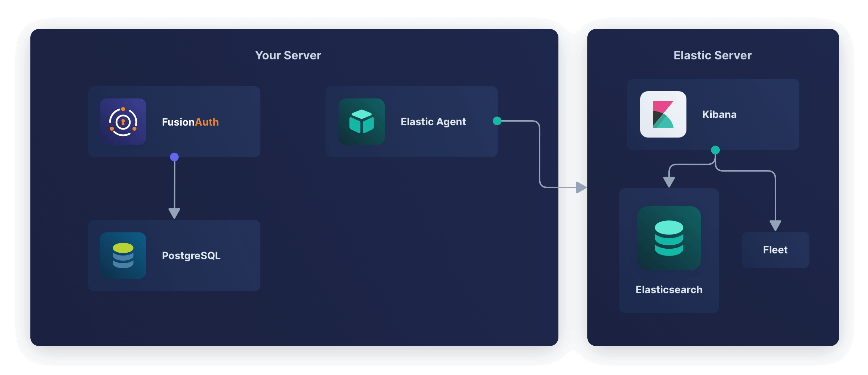Select the Fleet box
The image size is (868, 375).
(776, 250)
